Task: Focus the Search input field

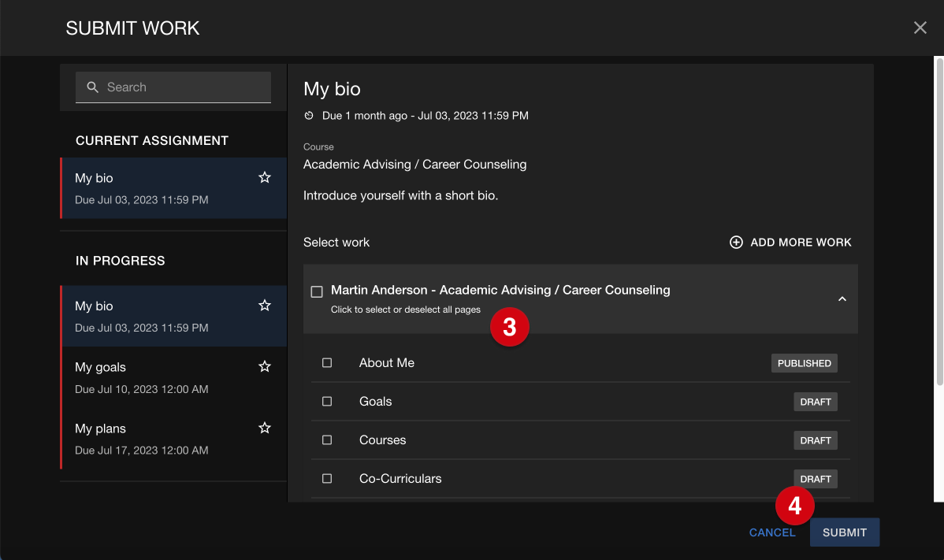Action: [x=173, y=87]
